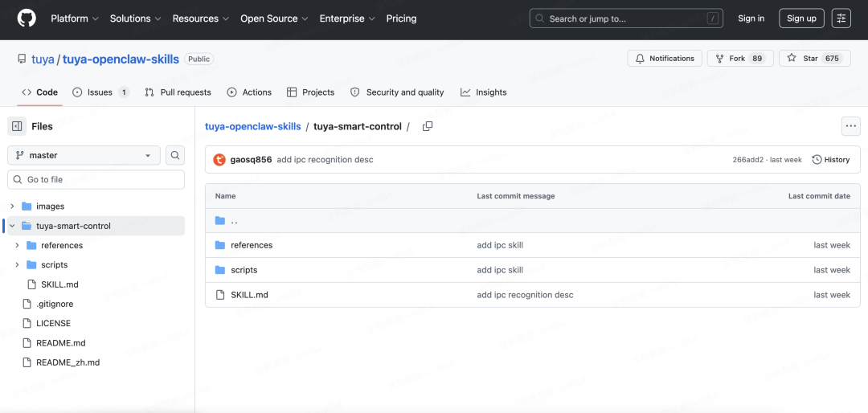
Task: Click the Star count 675
Action: (x=832, y=58)
